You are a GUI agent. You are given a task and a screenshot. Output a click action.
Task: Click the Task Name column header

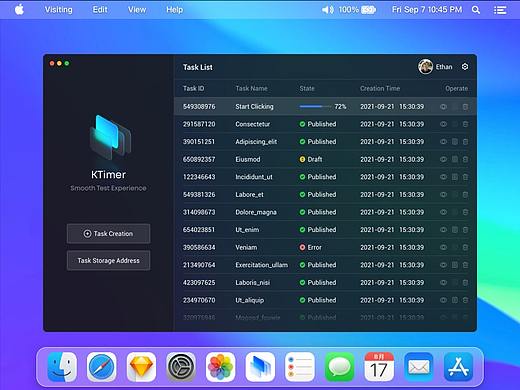pyautogui.click(x=251, y=88)
